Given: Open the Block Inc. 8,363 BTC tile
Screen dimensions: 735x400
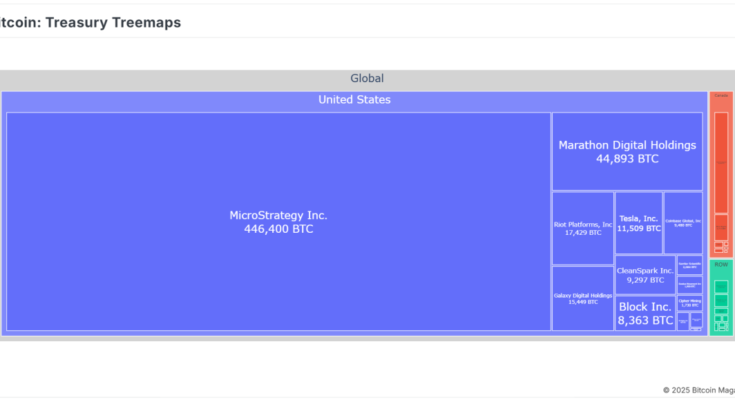Looking at the screenshot, I should pos(645,313).
